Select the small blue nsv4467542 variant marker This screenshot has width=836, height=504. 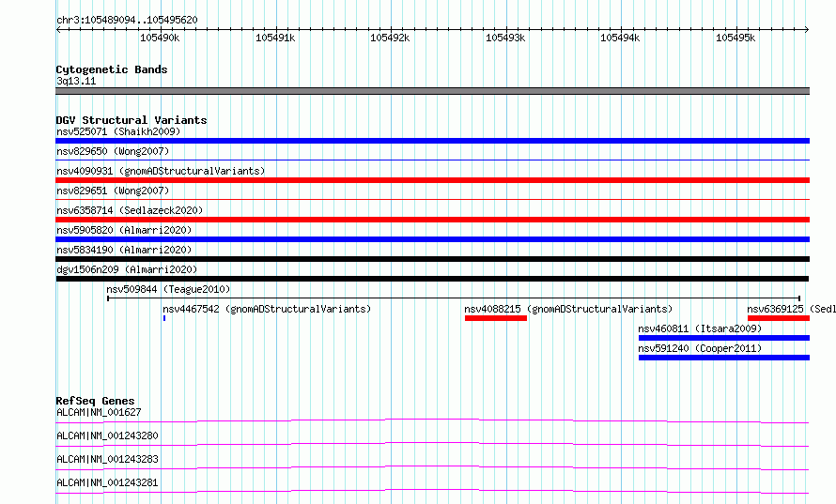click(x=164, y=318)
